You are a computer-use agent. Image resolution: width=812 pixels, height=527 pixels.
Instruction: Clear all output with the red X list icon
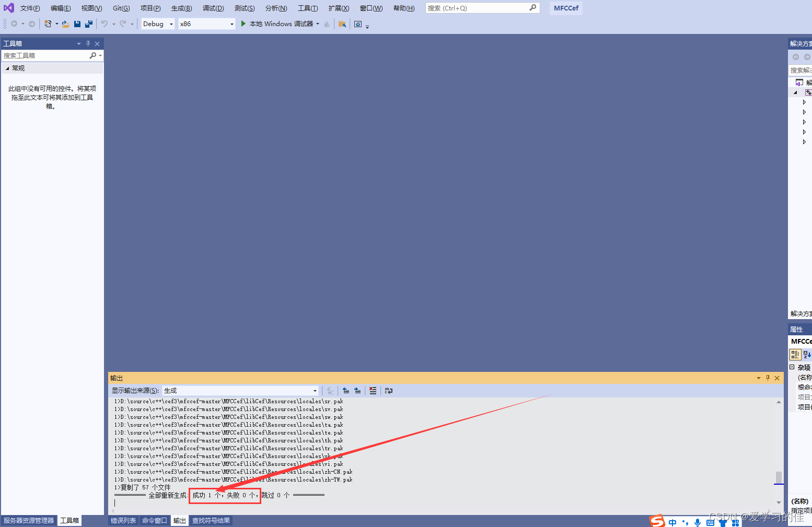point(373,391)
